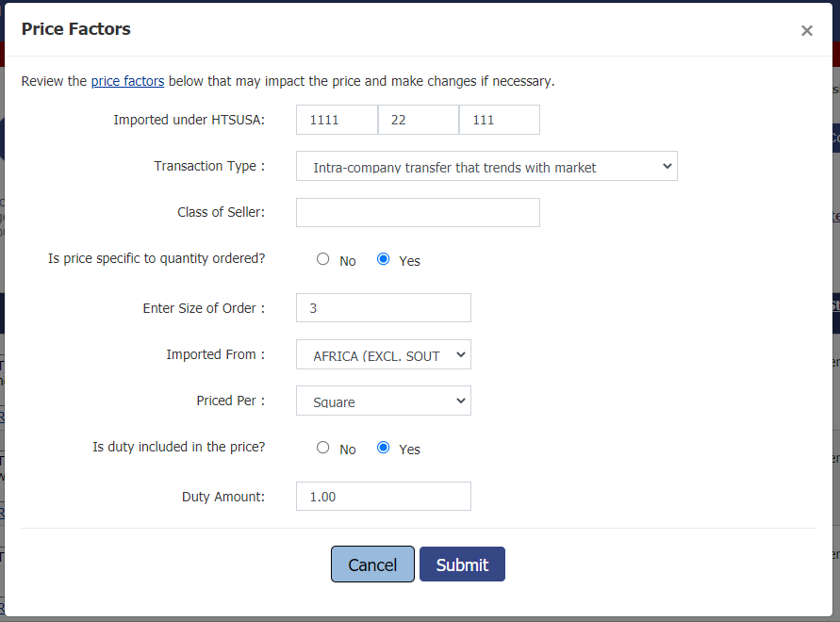Click the third HTSUSA field containing 111
The image size is (840, 622).
pyautogui.click(x=499, y=120)
